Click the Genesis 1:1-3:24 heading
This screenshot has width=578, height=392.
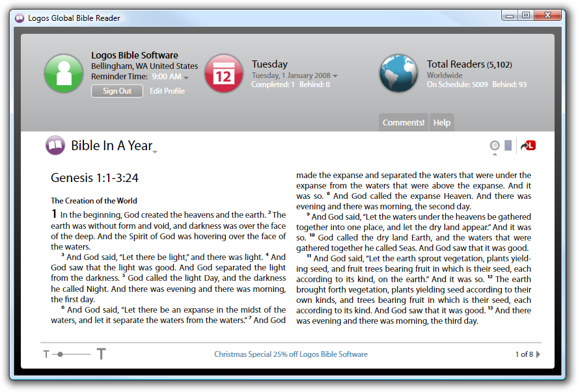point(94,177)
